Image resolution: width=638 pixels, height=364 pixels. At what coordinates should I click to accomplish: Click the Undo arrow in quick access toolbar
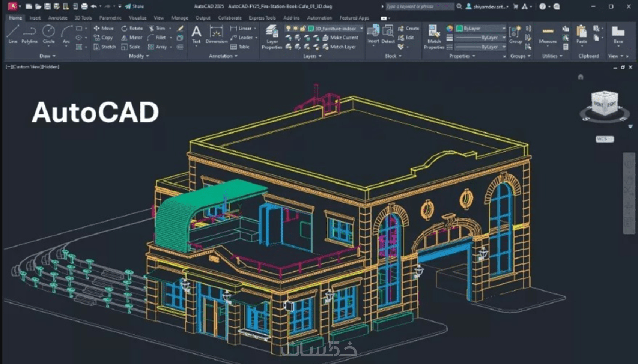[94, 6]
